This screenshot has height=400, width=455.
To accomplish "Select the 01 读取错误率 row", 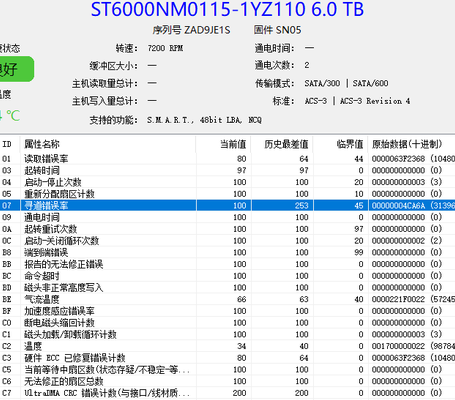I will 227,159.
